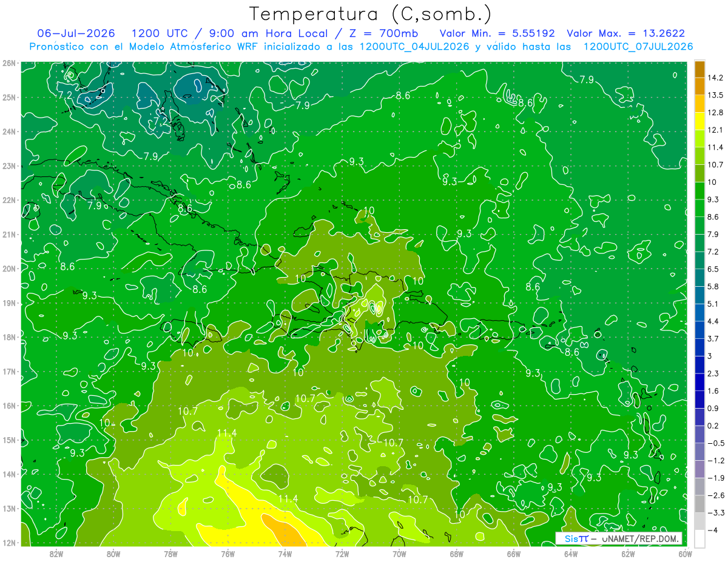Click the 0.2 color scale label

(x=713, y=426)
